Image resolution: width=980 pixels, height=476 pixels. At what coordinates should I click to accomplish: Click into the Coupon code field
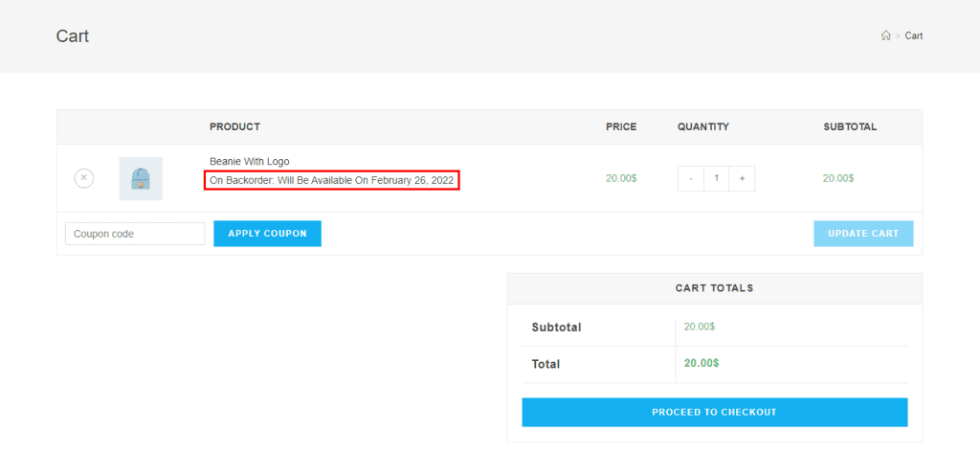coord(135,234)
